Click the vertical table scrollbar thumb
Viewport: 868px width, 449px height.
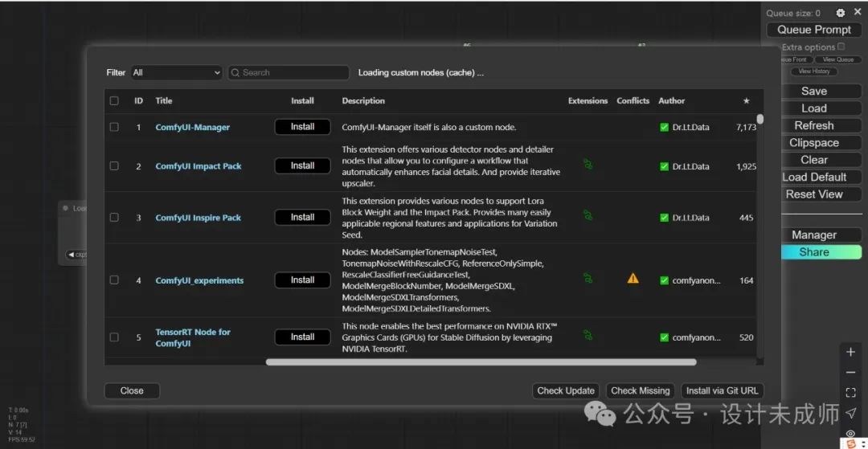pyautogui.click(x=760, y=119)
